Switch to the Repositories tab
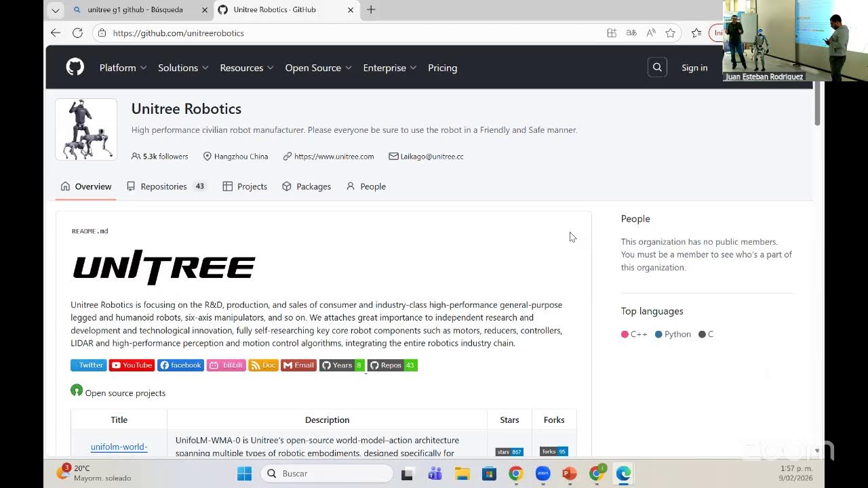The height and width of the screenshot is (488, 868). pyautogui.click(x=166, y=186)
